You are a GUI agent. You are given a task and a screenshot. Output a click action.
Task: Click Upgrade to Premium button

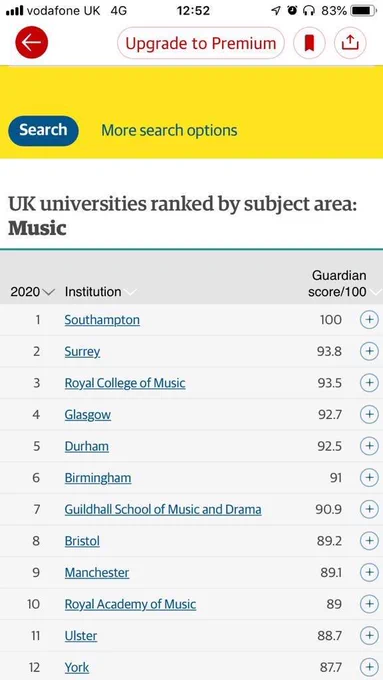201,43
